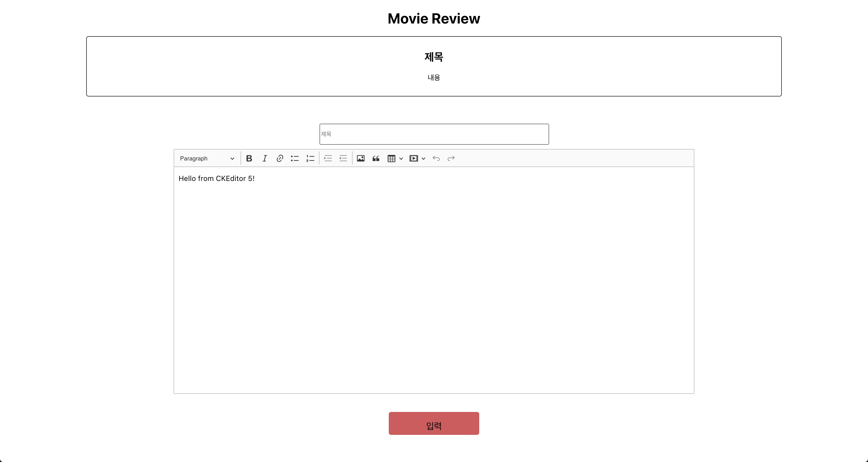Increase the indent level

[328, 159]
